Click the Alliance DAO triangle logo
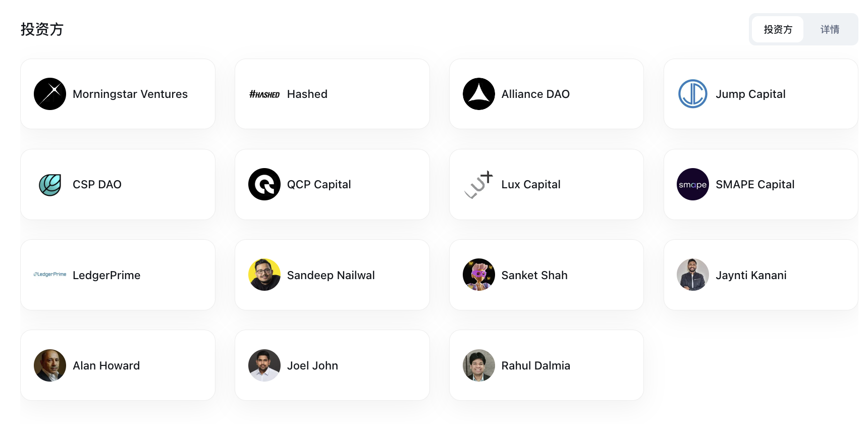The image size is (868, 424). tap(479, 94)
